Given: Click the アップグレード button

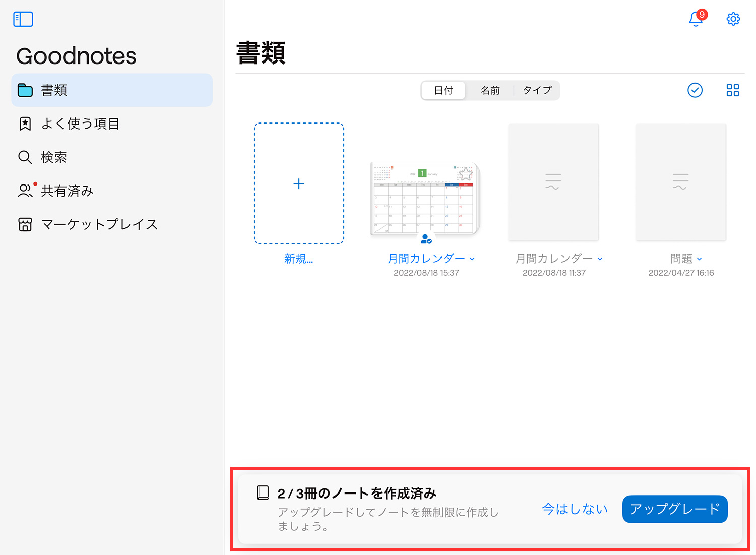Looking at the screenshot, I should pyautogui.click(x=675, y=509).
